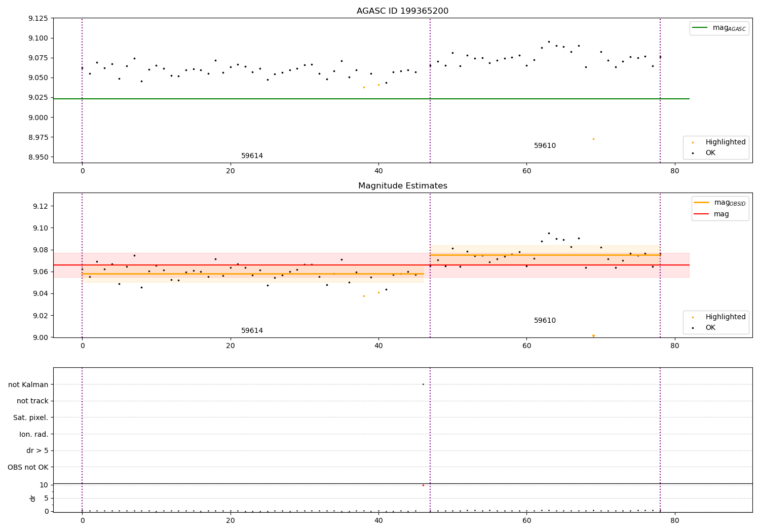Viewport: 760px width, 532px height.
Task: Click the red line sample beside mag legend
Action: (702, 214)
